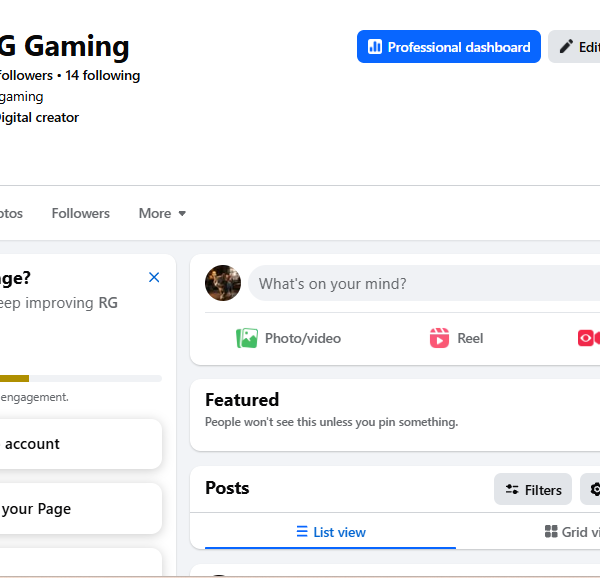
Task: Expand the More dropdown menu
Action: tap(162, 213)
